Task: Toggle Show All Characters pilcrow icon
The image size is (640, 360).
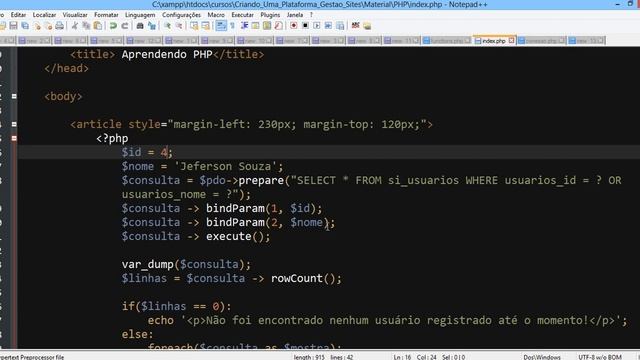Action: 233,26
